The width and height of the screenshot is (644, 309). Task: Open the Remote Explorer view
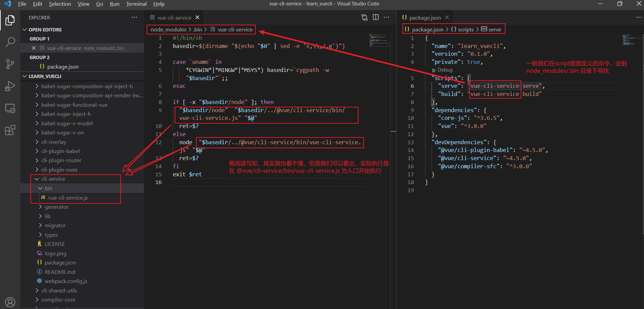coord(10,108)
